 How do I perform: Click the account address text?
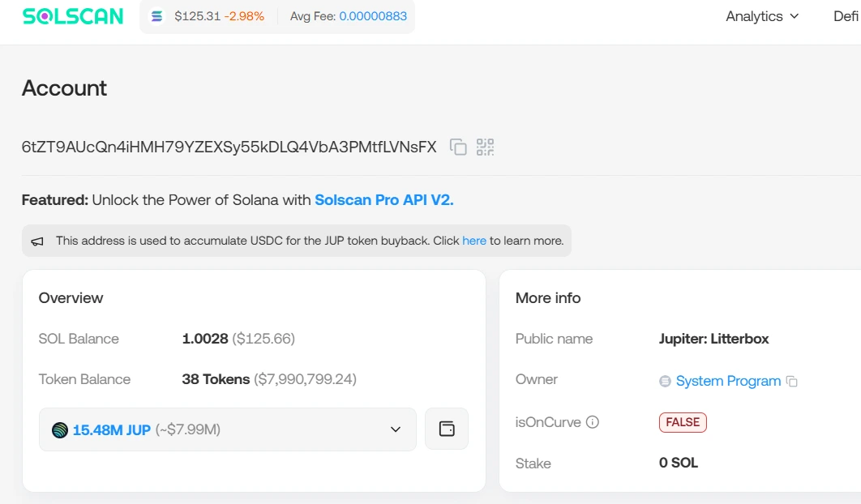229,147
